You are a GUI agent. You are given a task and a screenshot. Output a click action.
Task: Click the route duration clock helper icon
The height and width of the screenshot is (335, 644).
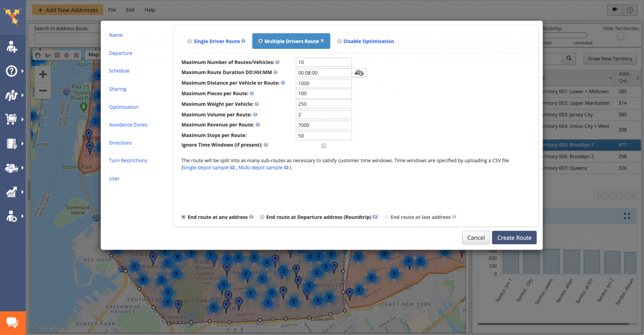pos(359,72)
